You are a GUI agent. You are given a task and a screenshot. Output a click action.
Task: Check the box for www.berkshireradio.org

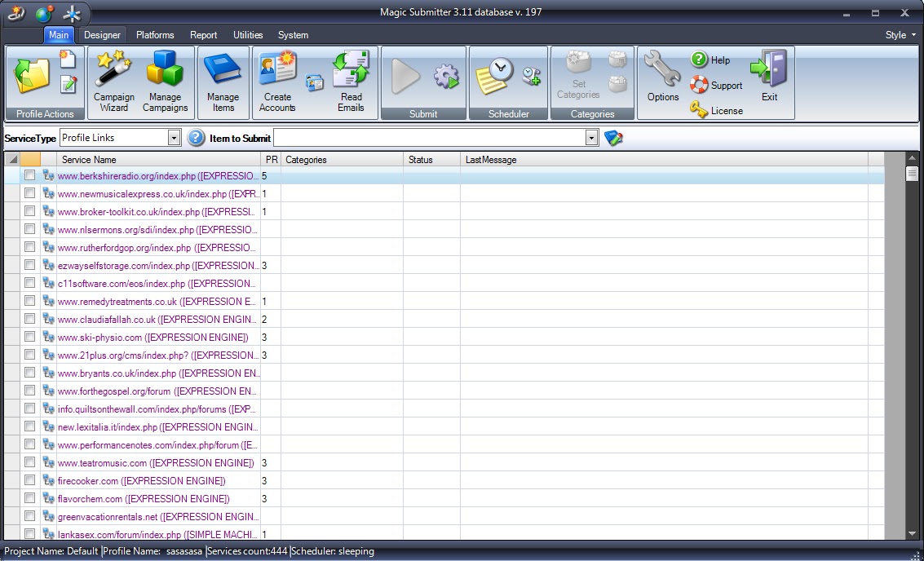(30, 175)
